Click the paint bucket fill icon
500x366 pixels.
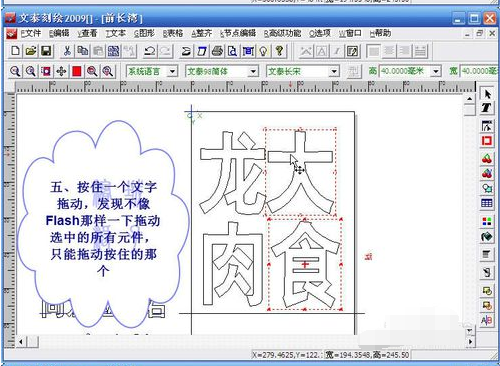point(486,237)
